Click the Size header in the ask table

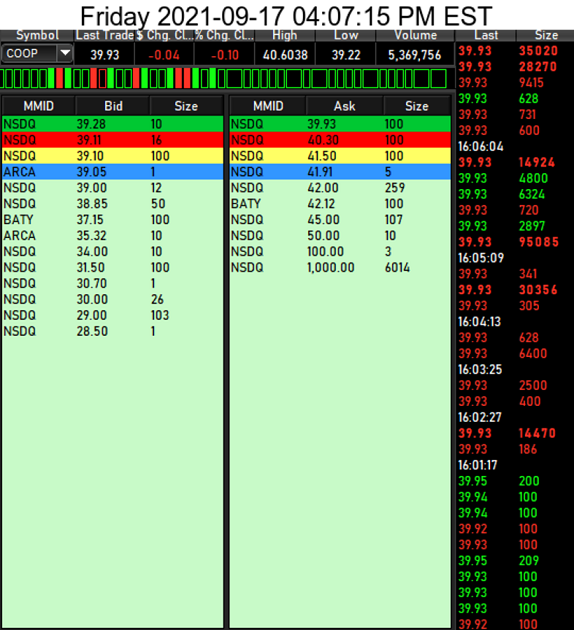pyautogui.click(x=417, y=106)
